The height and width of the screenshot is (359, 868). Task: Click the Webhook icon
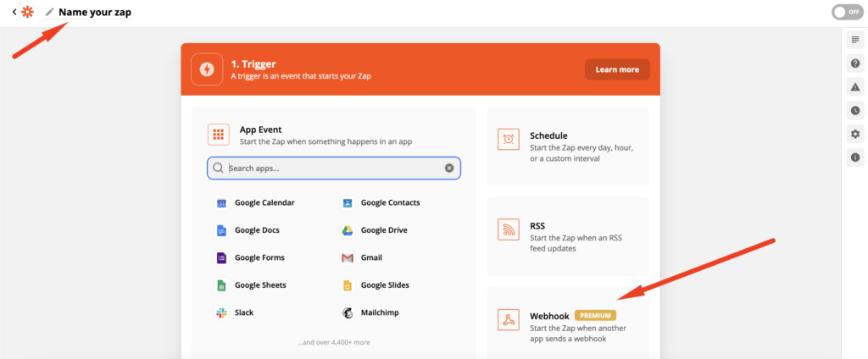click(509, 320)
